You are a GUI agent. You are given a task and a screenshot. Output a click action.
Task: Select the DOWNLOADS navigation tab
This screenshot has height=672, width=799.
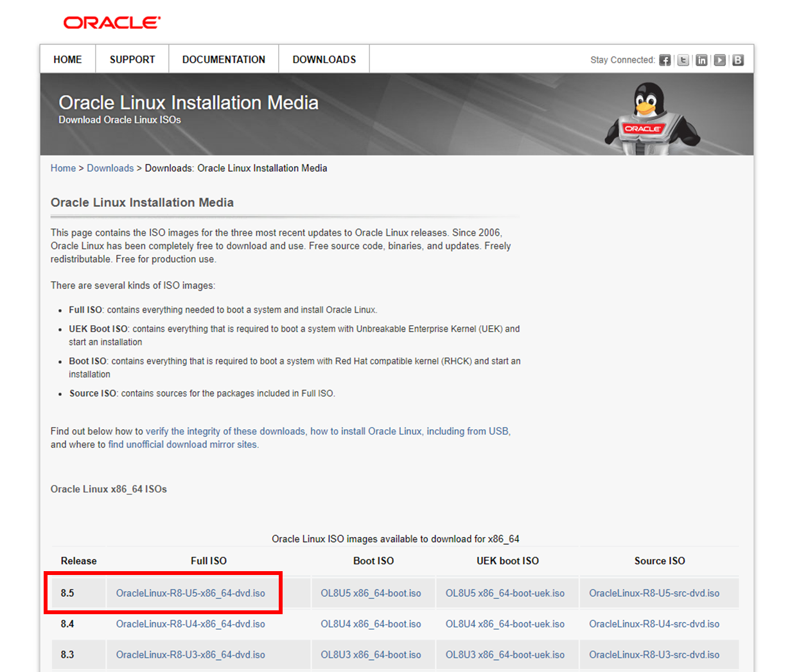click(324, 58)
